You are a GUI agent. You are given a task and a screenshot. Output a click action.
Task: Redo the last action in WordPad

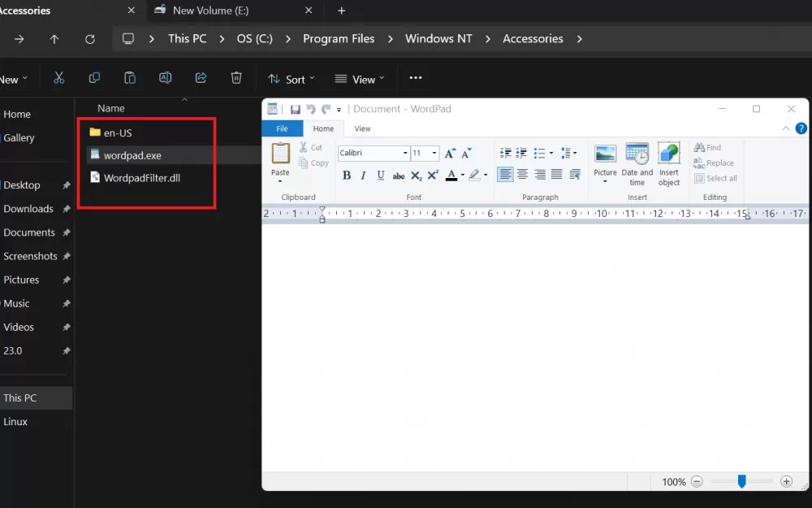tap(326, 109)
